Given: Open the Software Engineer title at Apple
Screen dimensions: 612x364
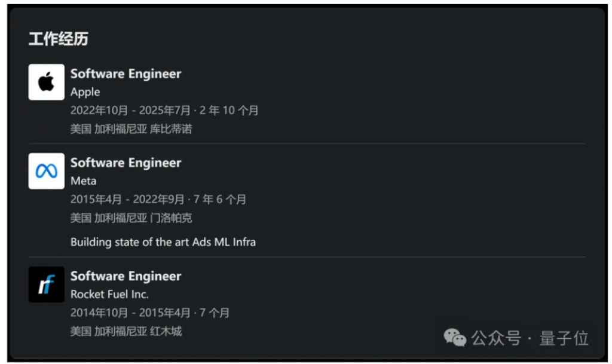Looking at the screenshot, I should [x=126, y=74].
